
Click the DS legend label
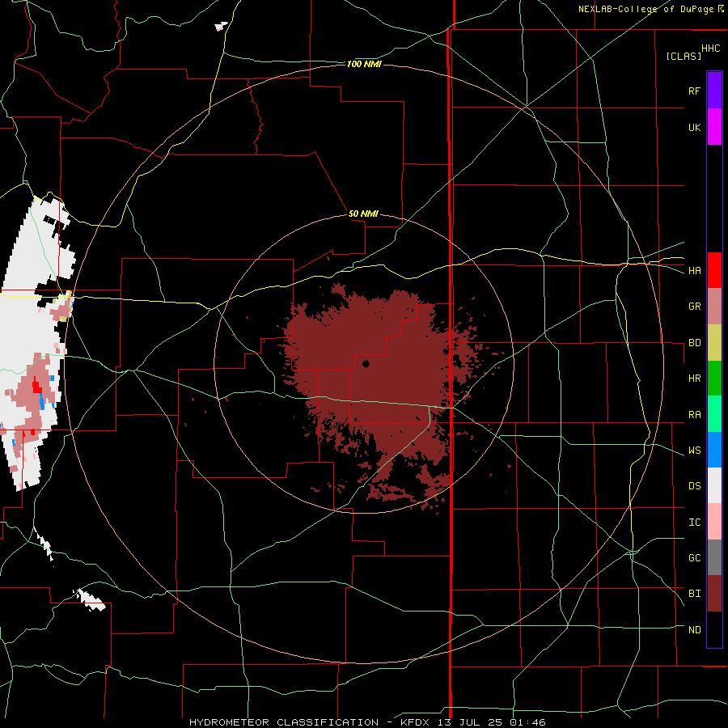(694, 485)
